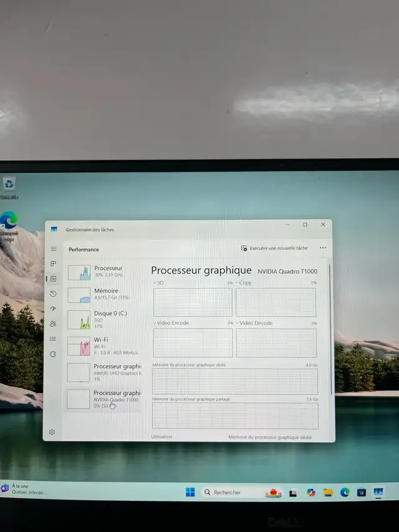
Task: Click the 'NVIDIA Quadro T1000' heading label
Action: coord(287,271)
